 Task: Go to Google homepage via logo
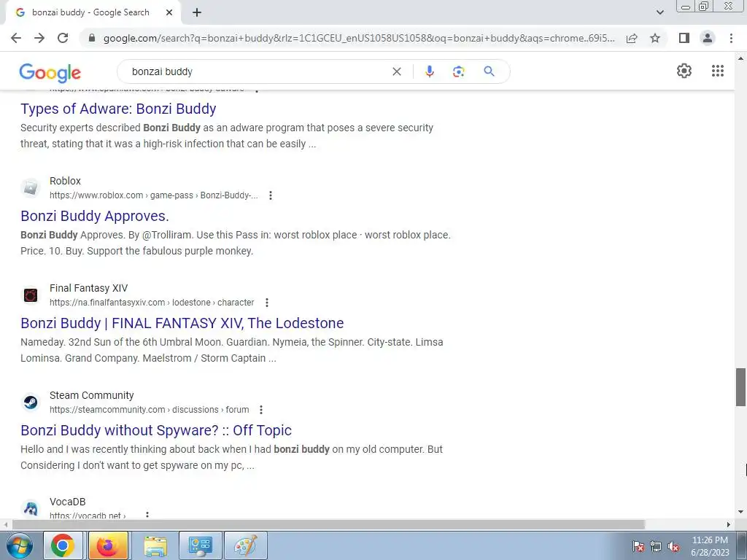coord(50,72)
